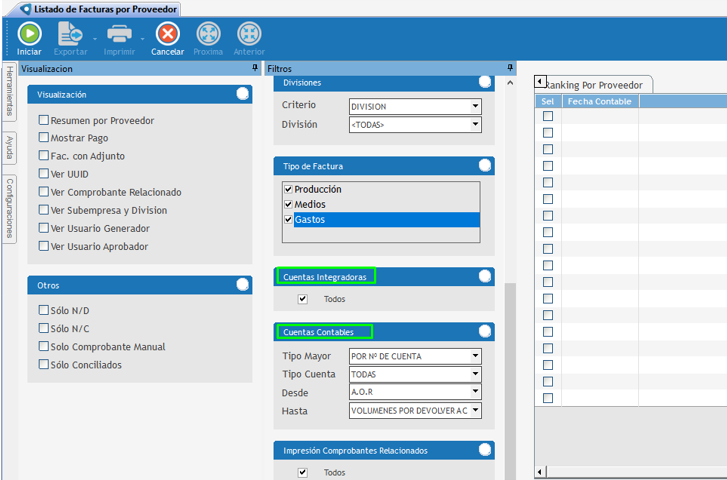
Task: Toggle the Sólo Conciliados checkbox
Action: pyautogui.click(x=44, y=365)
